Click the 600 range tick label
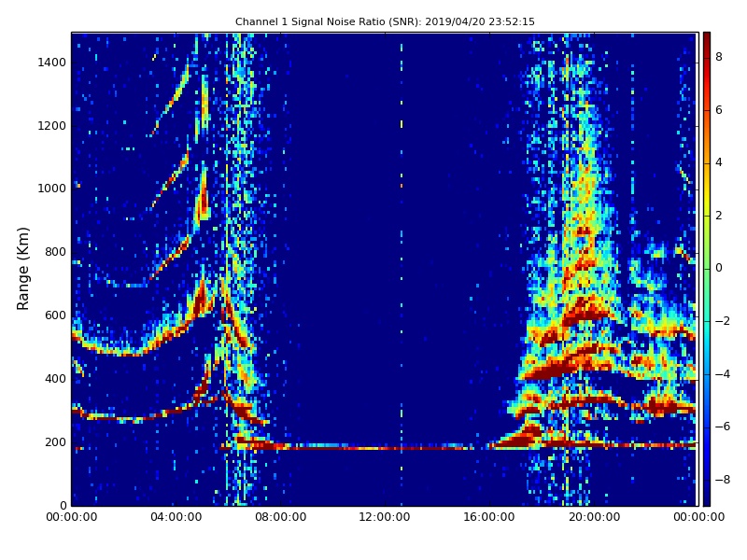The width and height of the screenshot is (747, 560). point(55,315)
